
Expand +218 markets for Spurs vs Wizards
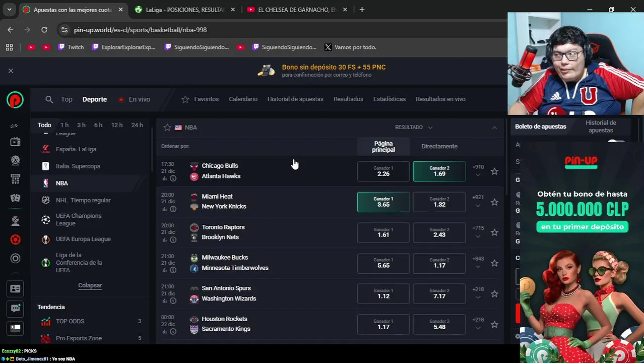click(x=478, y=293)
